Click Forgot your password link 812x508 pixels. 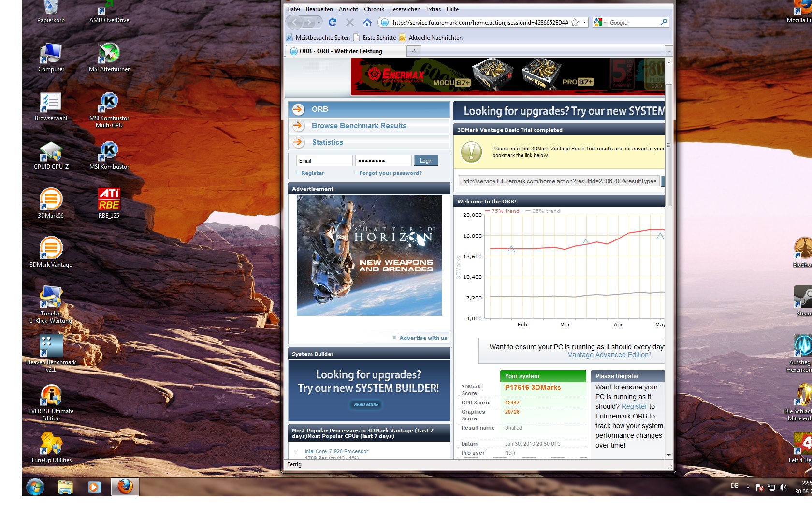(391, 173)
